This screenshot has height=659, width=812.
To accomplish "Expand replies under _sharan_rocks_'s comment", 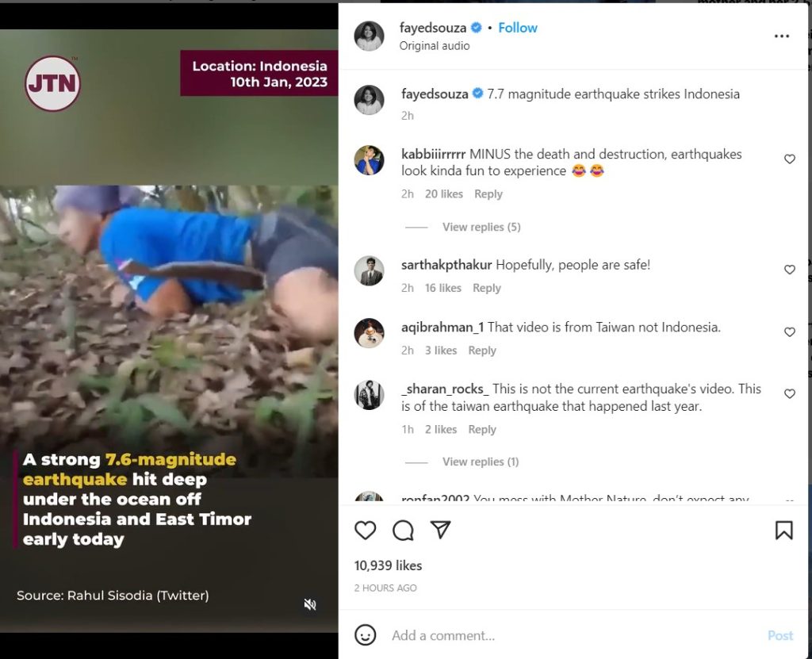I will tap(481, 461).
